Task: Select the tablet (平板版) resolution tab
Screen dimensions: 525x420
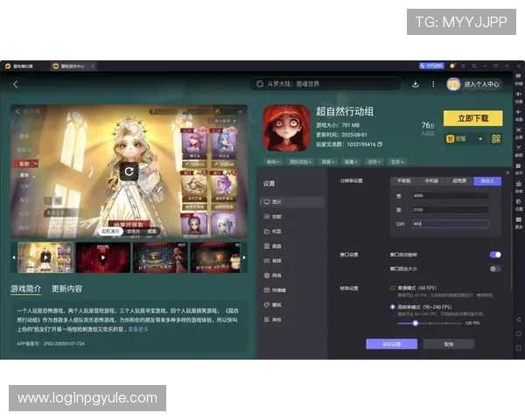Action: click(x=403, y=181)
